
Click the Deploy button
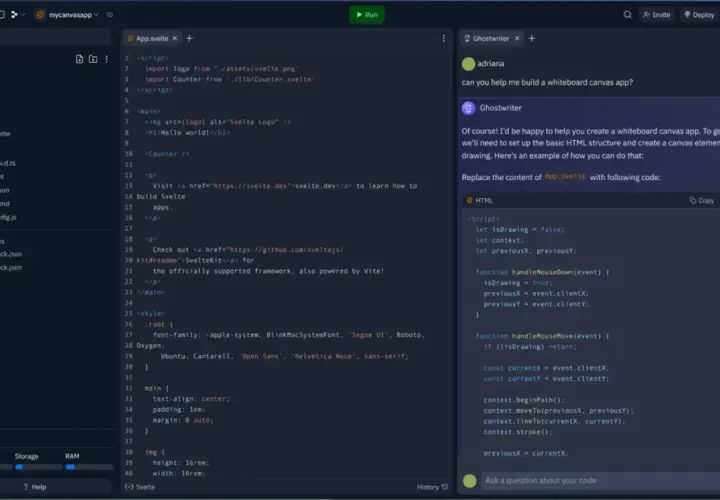(699, 15)
